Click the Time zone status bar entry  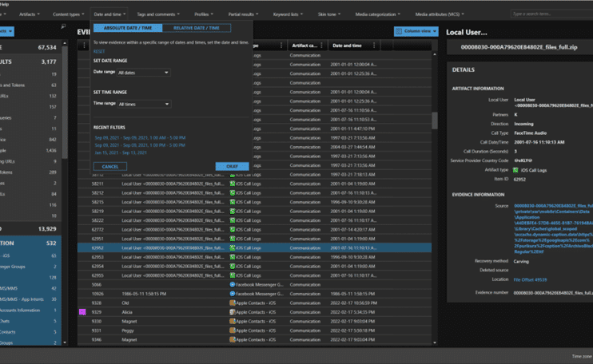(582, 357)
